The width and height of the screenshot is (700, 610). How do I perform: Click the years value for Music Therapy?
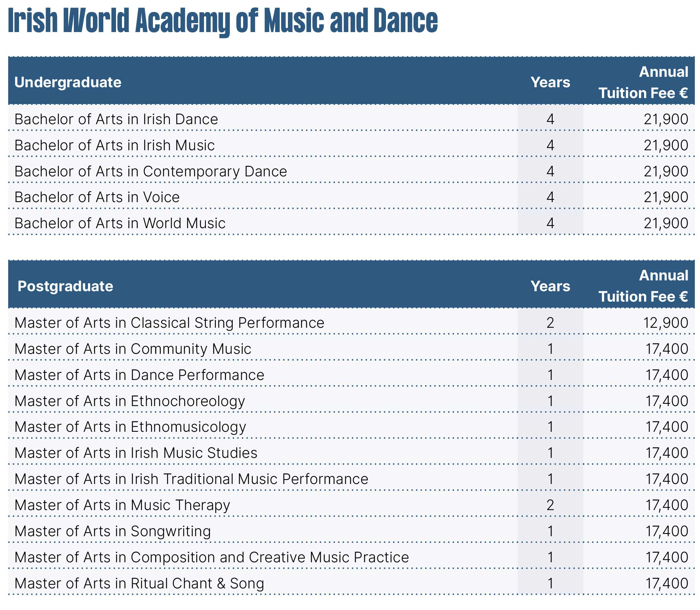(x=550, y=505)
